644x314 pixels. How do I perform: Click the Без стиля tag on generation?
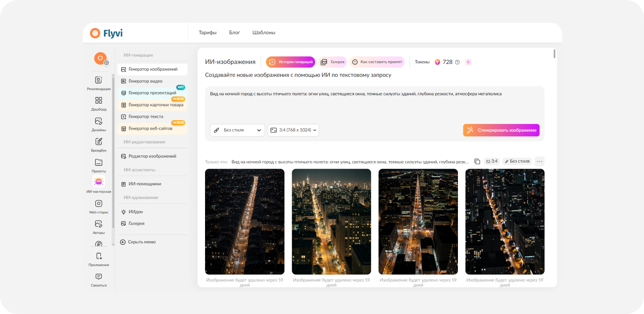[517, 161]
